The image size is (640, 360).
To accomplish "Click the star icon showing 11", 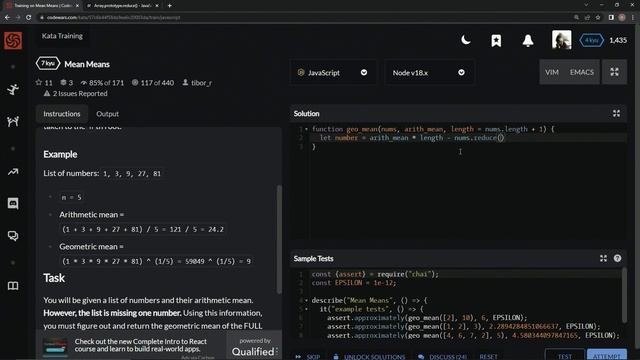I will pos(39,82).
